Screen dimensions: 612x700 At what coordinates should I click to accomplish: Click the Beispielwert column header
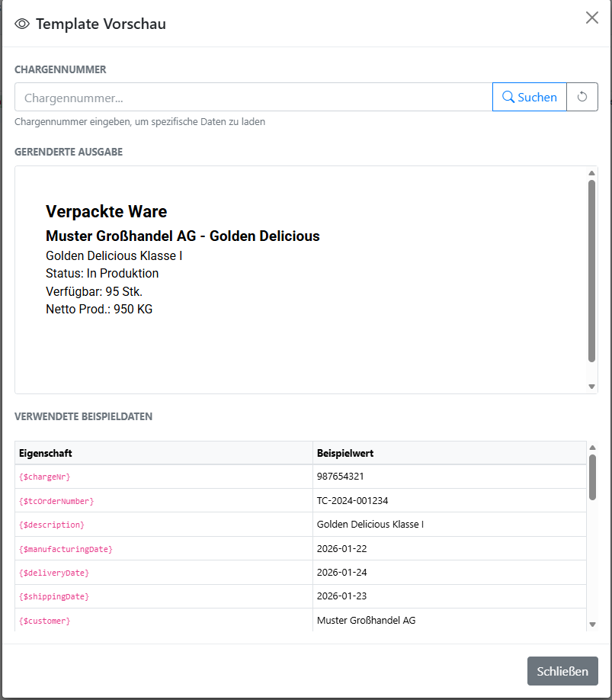(345, 453)
